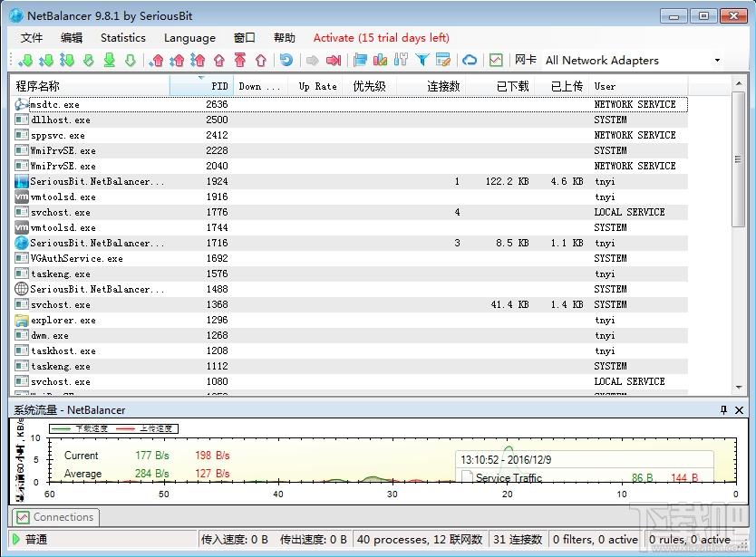Screen dimensions: 756x557
Task: Select SeriousBit.NetBalancer row with PID 1716
Action: click(350, 244)
